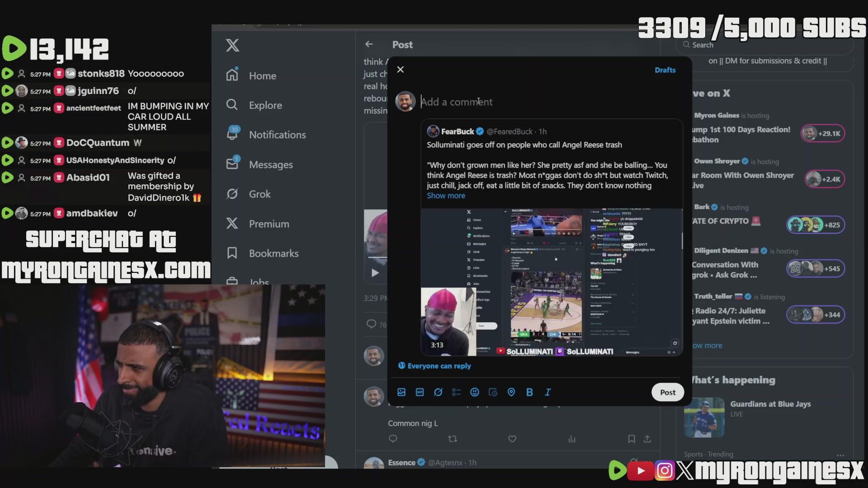Click the Messages envelope icon
The height and width of the screenshot is (488, 868).
(x=232, y=164)
